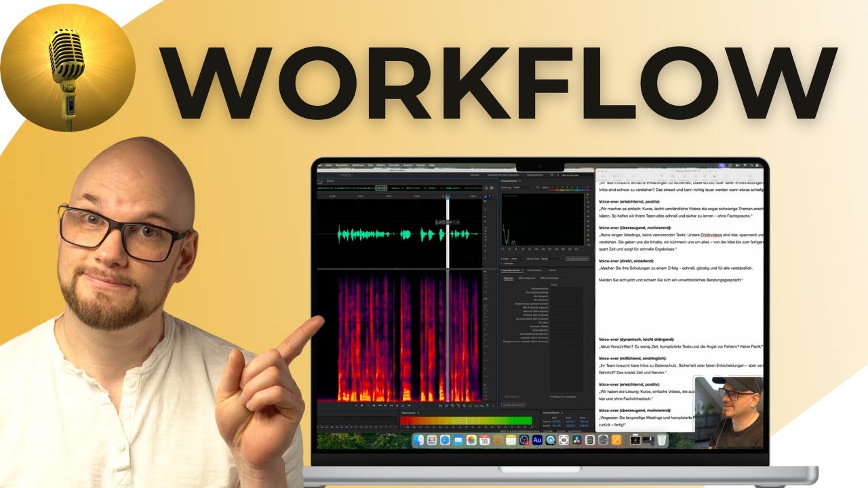The height and width of the screenshot is (488, 868).
Task: Open Calendar from the Dock
Action: 485,440
